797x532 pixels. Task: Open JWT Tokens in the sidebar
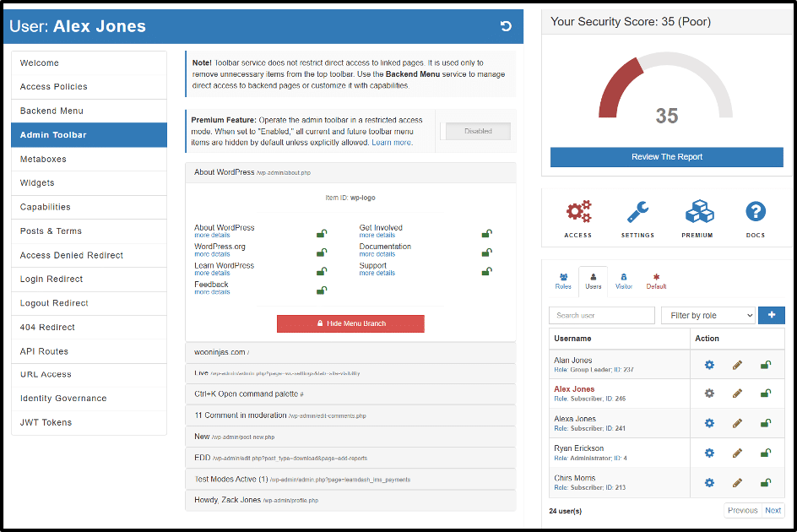pos(89,422)
